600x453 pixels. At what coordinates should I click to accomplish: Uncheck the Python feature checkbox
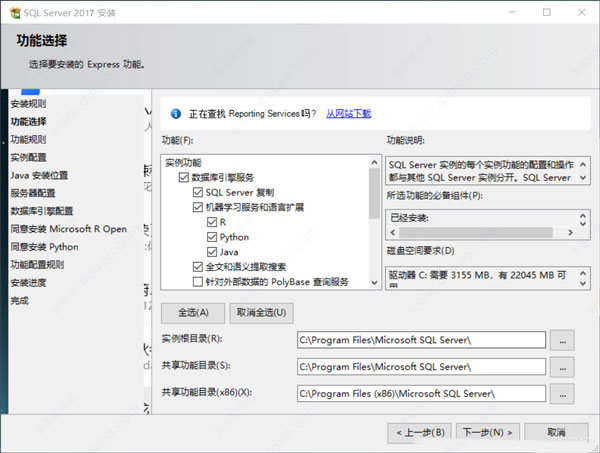pos(212,237)
